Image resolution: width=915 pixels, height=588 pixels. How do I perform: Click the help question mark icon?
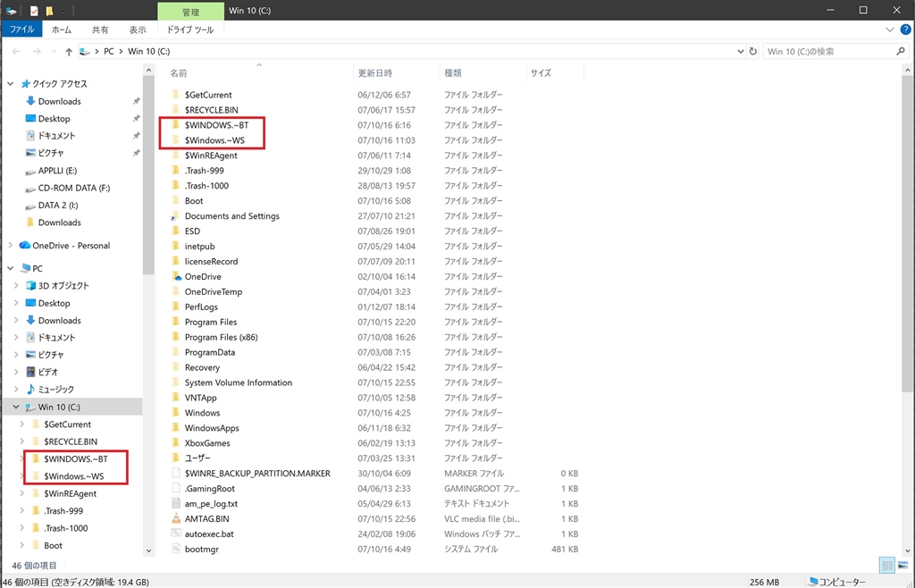905,29
